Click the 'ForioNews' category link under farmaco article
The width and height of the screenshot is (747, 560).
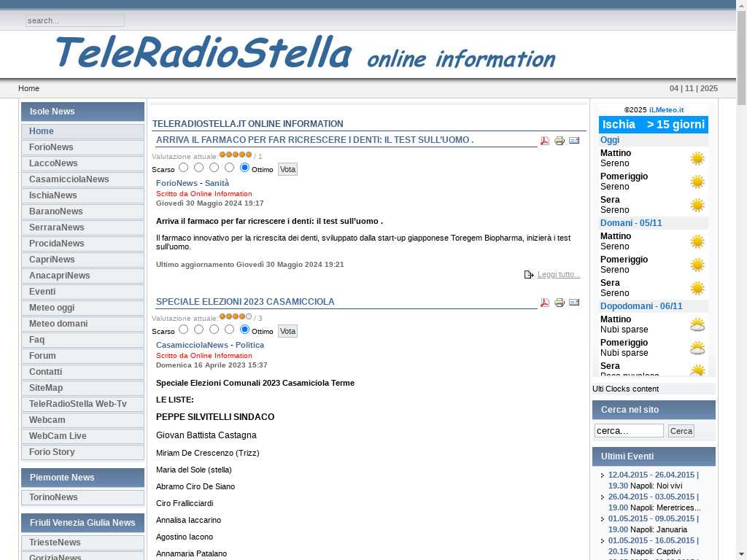pyautogui.click(x=177, y=183)
